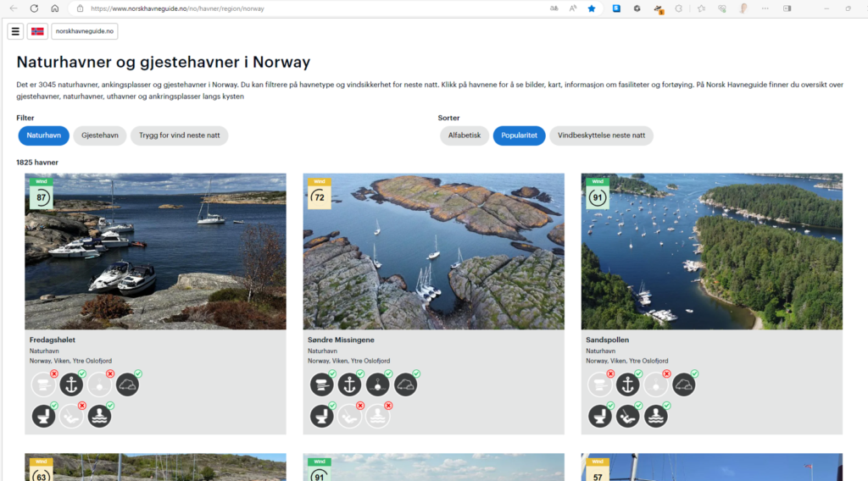
Task: Sort harbours by Alfabetisk
Action: [x=464, y=135]
